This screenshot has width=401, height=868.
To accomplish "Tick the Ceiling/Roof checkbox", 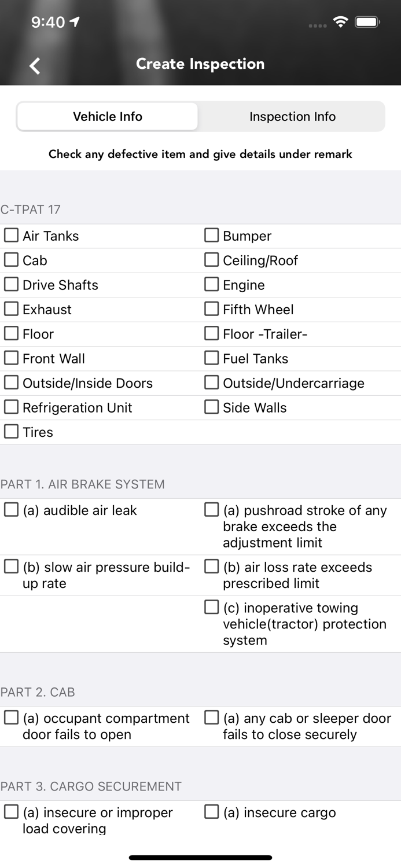I will click(x=212, y=260).
